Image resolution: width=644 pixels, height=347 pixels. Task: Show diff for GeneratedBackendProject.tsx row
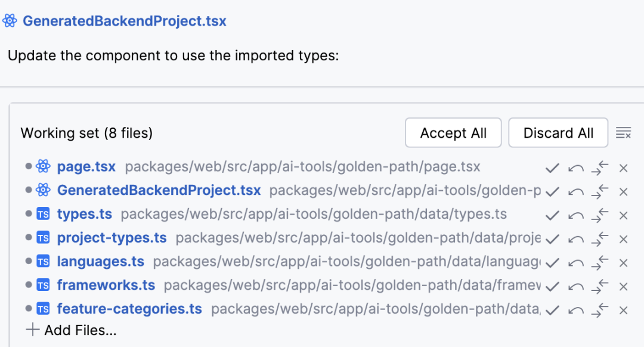pyautogui.click(x=600, y=191)
